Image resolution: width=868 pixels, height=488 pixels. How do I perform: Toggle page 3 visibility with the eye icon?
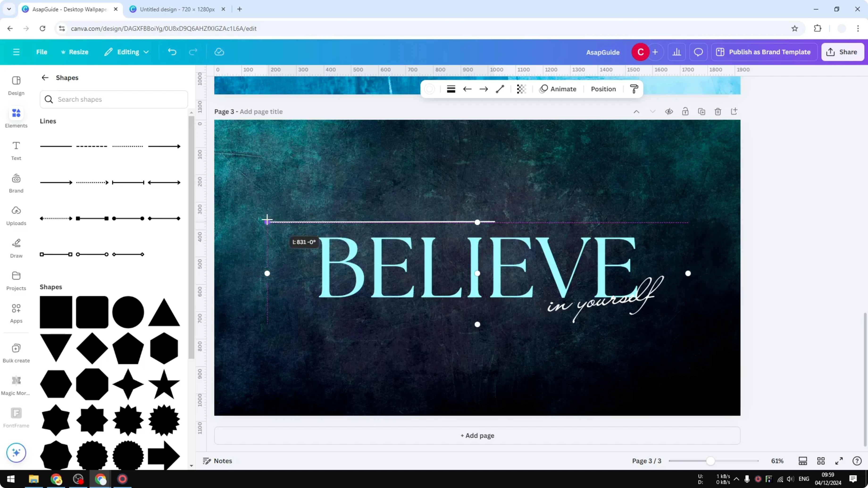pos(669,112)
